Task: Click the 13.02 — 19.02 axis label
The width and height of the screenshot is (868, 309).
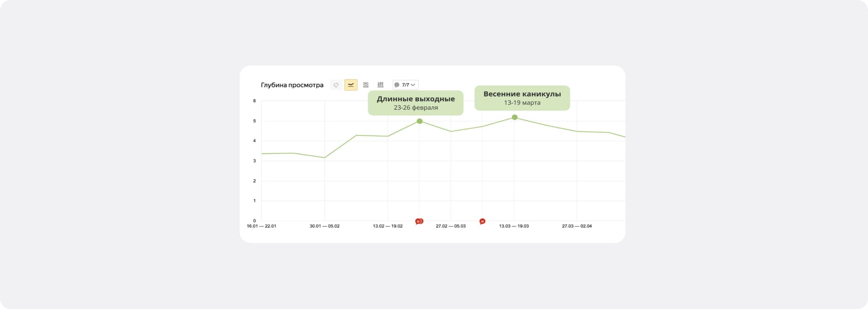Action: point(388,226)
